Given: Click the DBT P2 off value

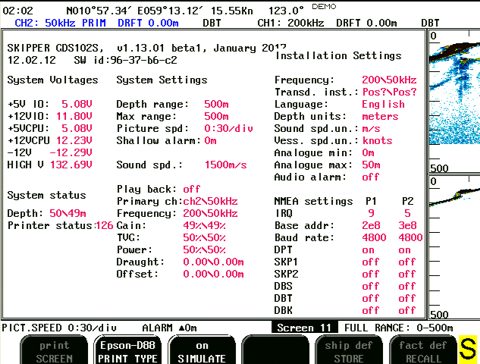Looking at the screenshot, I should point(407,298).
